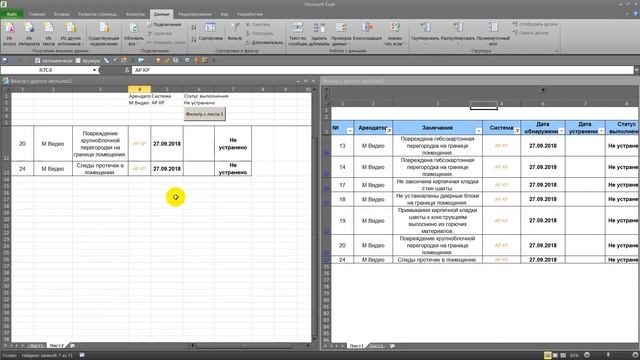Viewport: 640px width, 360px height.
Task: Click Скрыть детали in ribbon
Action: click(531, 33)
